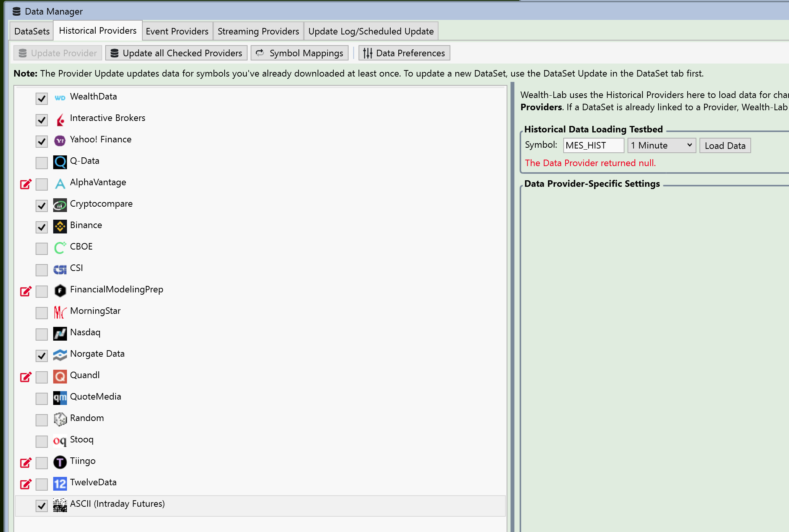Click the CBOE green logo icon
The image size is (789, 532).
(x=60, y=248)
